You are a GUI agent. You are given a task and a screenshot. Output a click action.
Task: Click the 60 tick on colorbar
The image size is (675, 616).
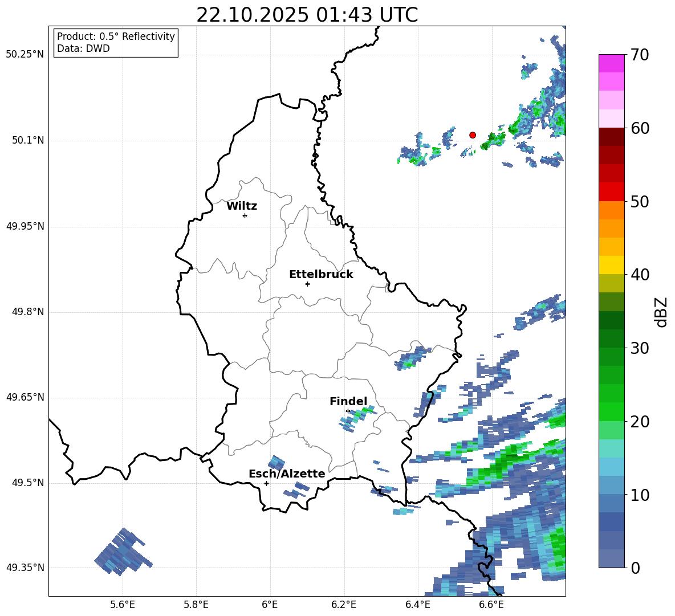[x=640, y=128]
